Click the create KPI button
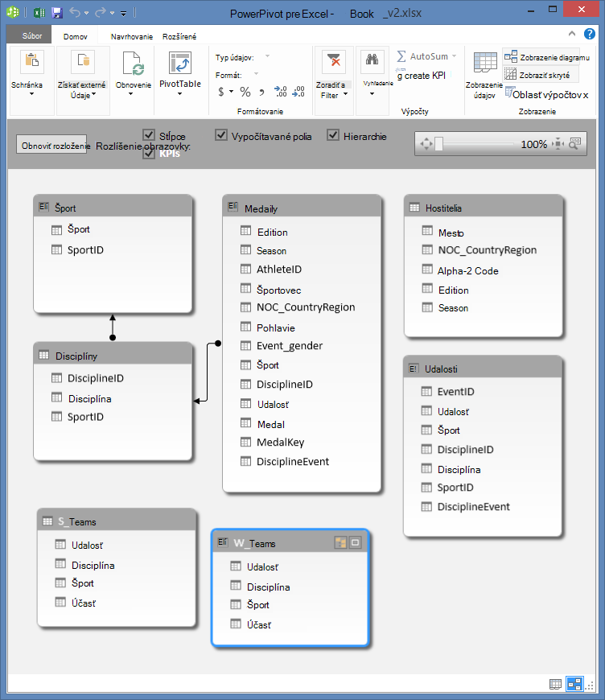 [421, 76]
